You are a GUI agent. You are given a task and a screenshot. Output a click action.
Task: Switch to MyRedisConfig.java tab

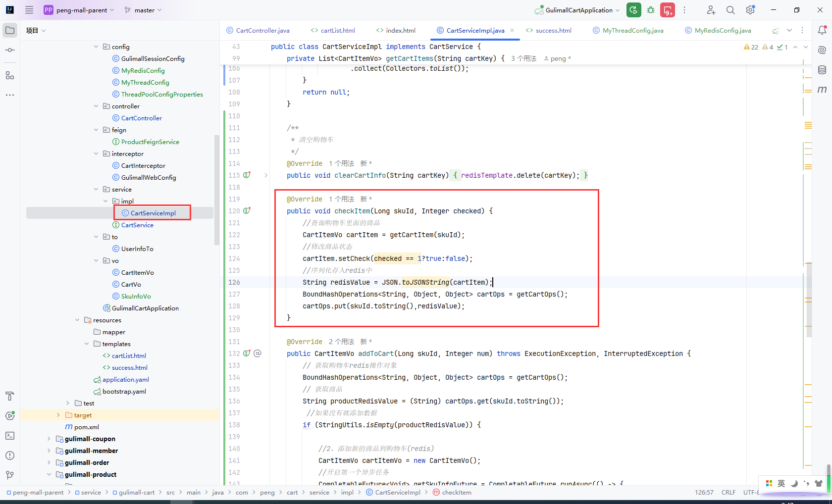tap(718, 30)
